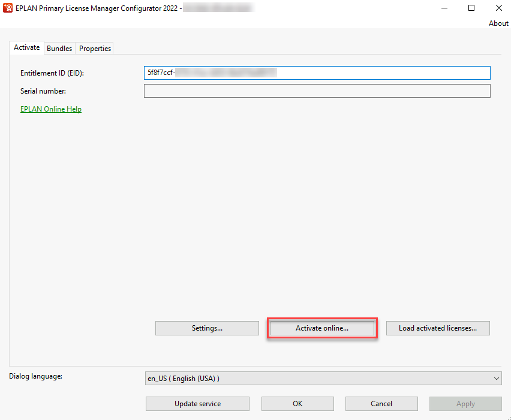Switch to the Bundles tab
This screenshot has height=420, width=511.
tap(59, 49)
